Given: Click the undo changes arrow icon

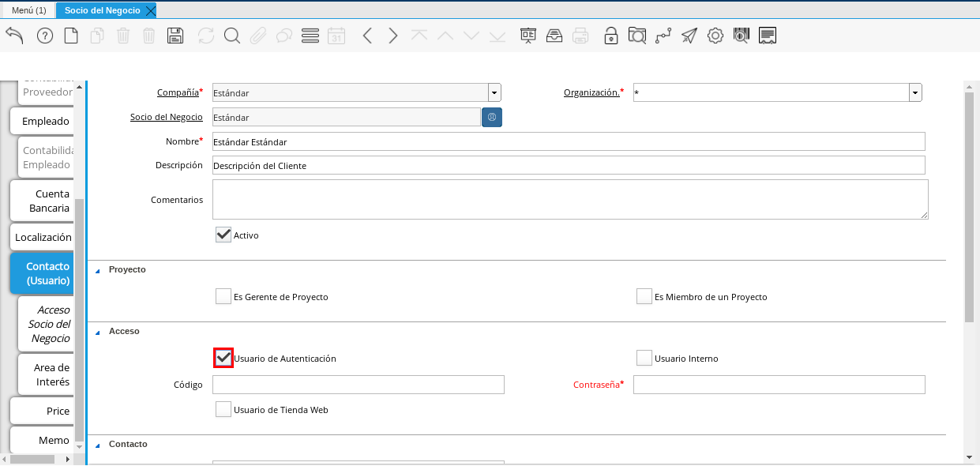Looking at the screenshot, I should coord(14,36).
